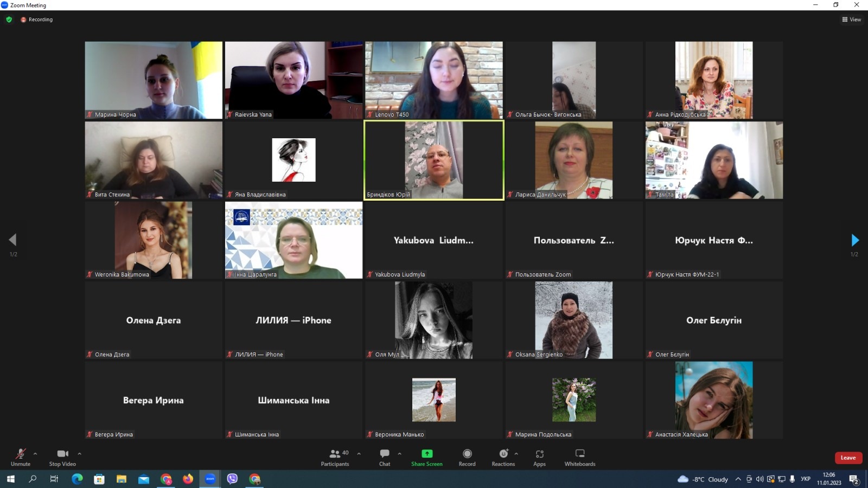Click the name label Пользователь Zoom
Image resolution: width=868 pixels, height=488 pixels.
[x=543, y=275]
